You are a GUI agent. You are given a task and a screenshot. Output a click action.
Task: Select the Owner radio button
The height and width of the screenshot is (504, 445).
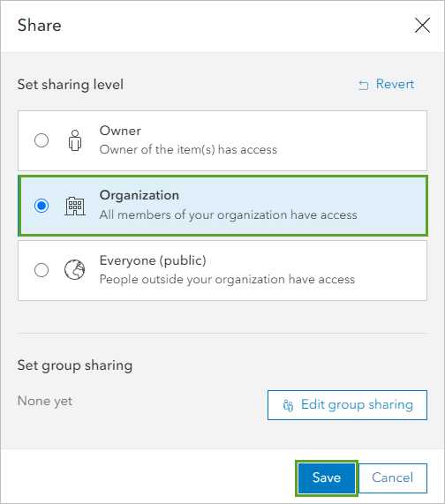pyautogui.click(x=41, y=140)
